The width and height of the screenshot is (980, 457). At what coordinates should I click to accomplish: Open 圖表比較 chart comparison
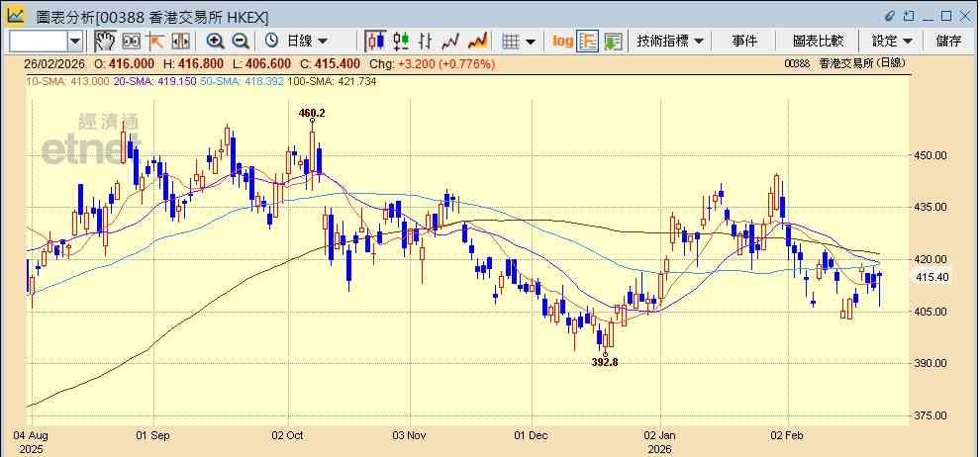[818, 42]
